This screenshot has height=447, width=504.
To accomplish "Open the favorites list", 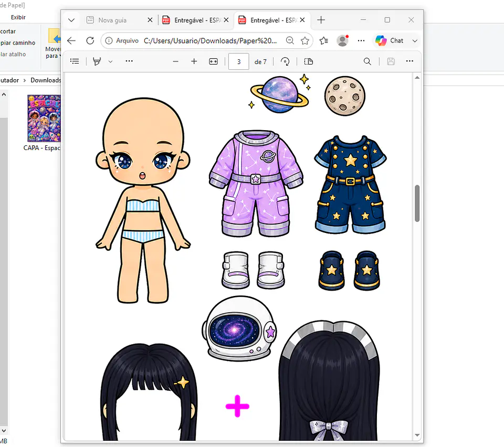I will tap(324, 40).
